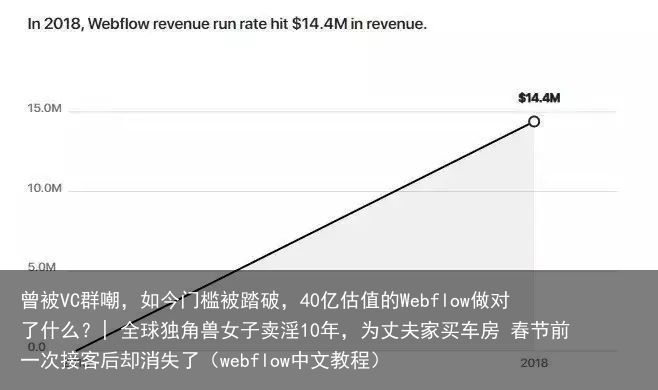
Task: Click the $14.4M figure in the chart title
Action: (320, 24)
